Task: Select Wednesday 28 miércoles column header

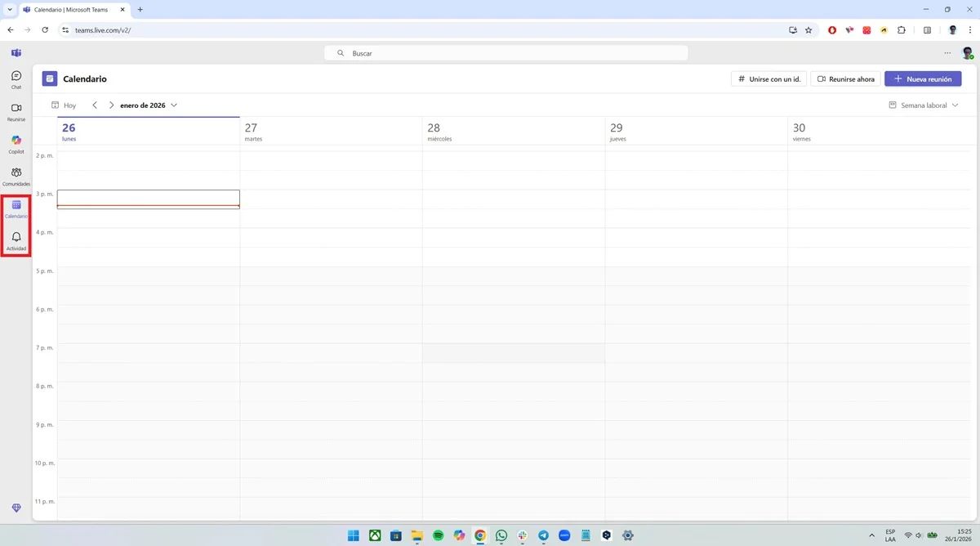Action: 514,132
